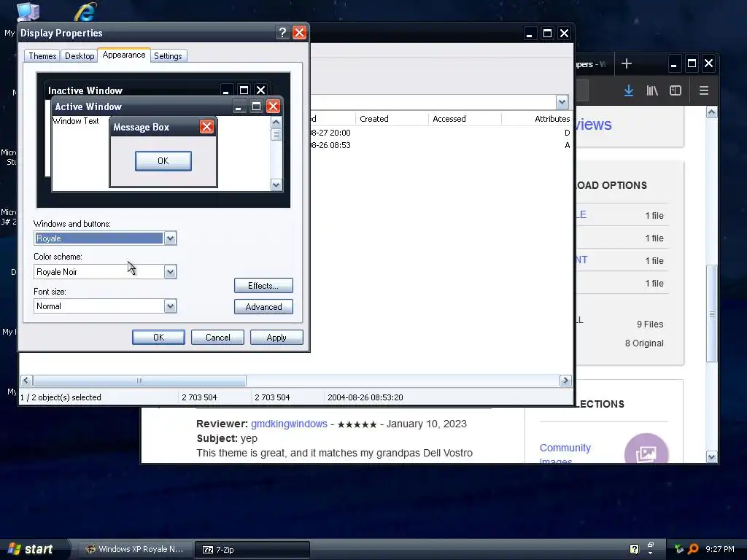Open a new browser tab with plus icon
The height and width of the screenshot is (560, 747).
click(627, 64)
